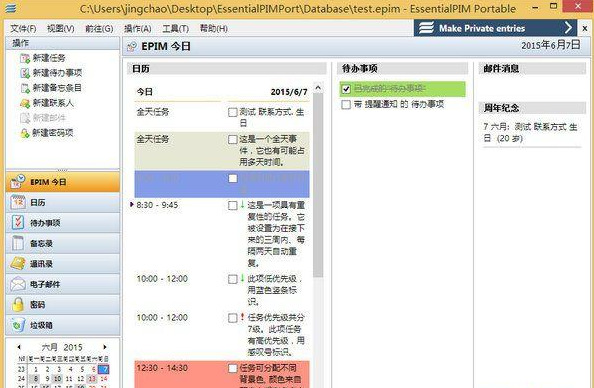Check the 12:30 - 14:30 task box
Image resolution: width=594 pixels, height=388 pixels.
233,368
